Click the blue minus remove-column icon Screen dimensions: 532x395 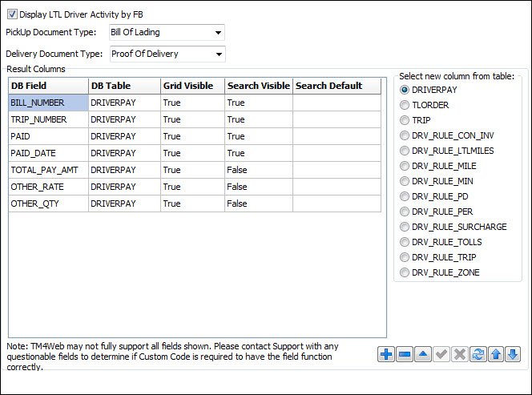pos(404,354)
